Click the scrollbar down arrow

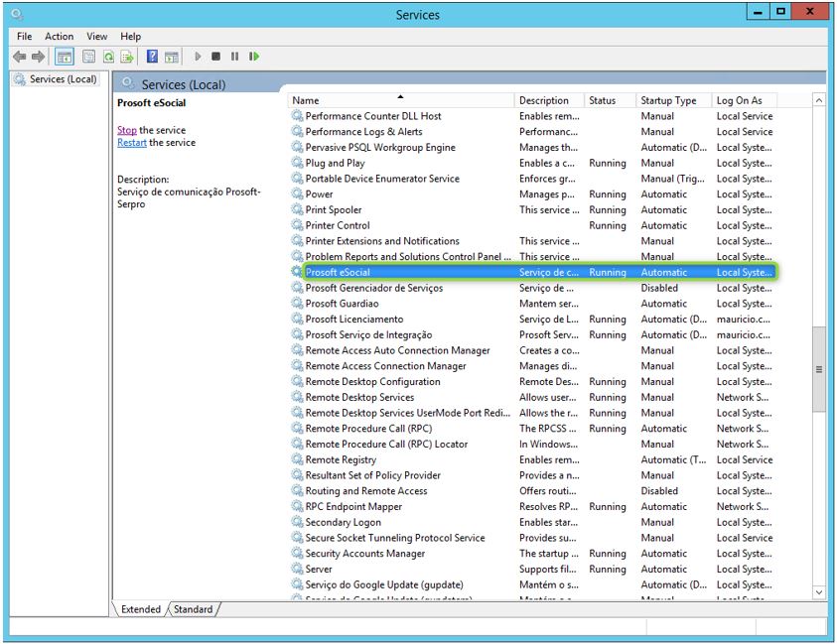point(819,592)
